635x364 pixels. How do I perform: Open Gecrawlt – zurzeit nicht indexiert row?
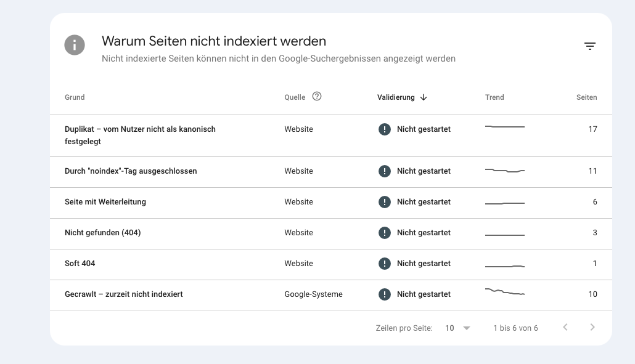click(x=124, y=294)
